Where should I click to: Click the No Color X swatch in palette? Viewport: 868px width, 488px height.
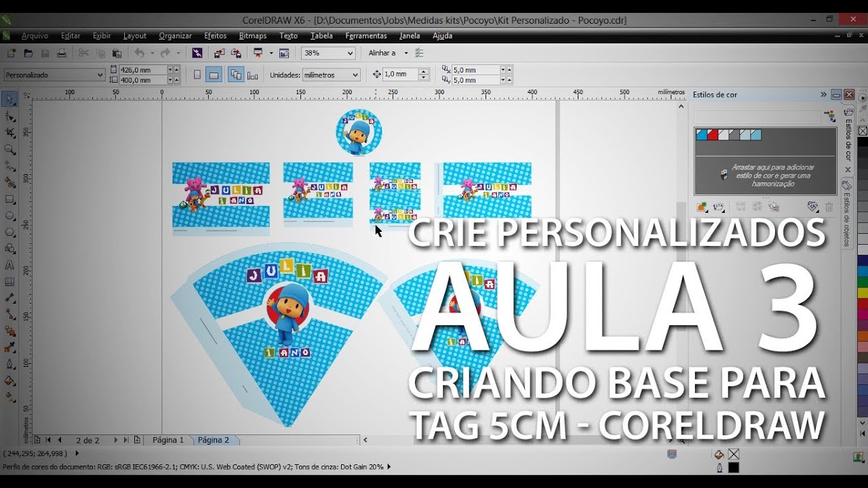point(863,131)
